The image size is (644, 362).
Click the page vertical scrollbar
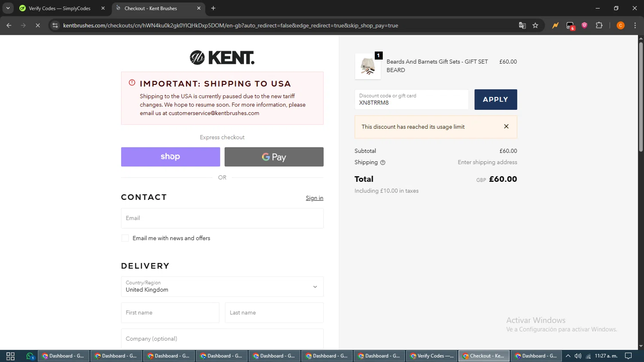(641, 97)
